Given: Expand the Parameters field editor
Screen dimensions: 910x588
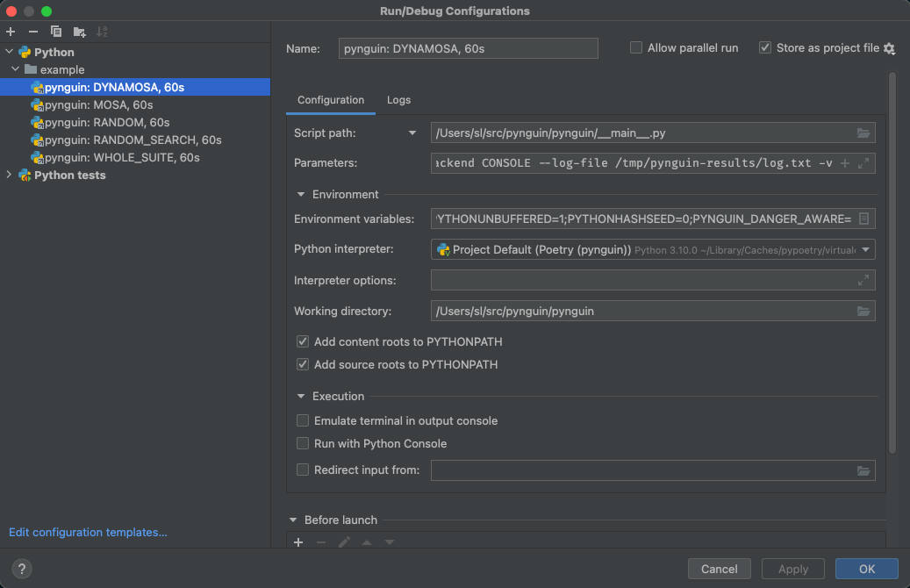Looking at the screenshot, I should coord(863,163).
